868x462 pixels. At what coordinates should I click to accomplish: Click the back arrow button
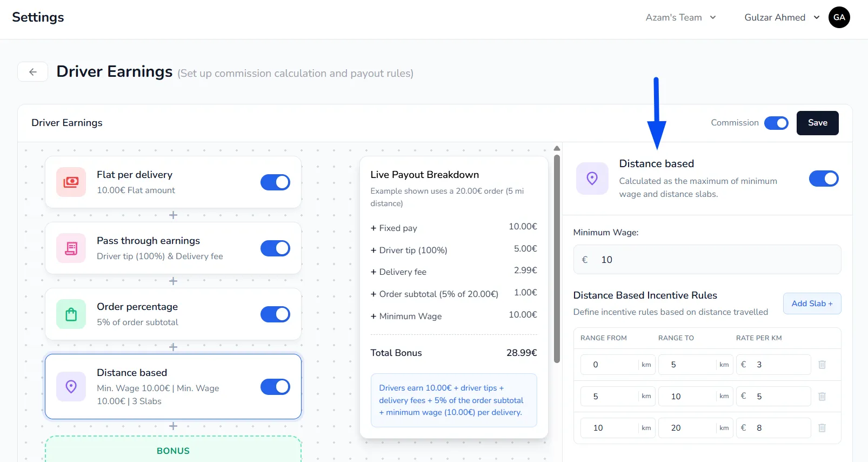pos(33,71)
